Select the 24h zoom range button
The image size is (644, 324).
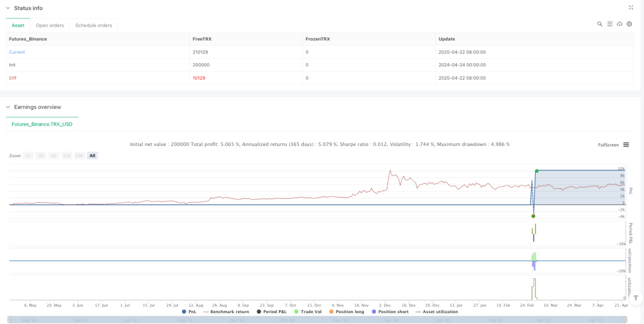[79, 156]
